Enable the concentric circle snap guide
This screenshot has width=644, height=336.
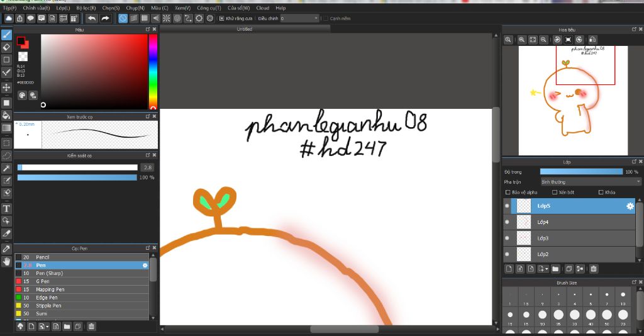[x=177, y=18]
